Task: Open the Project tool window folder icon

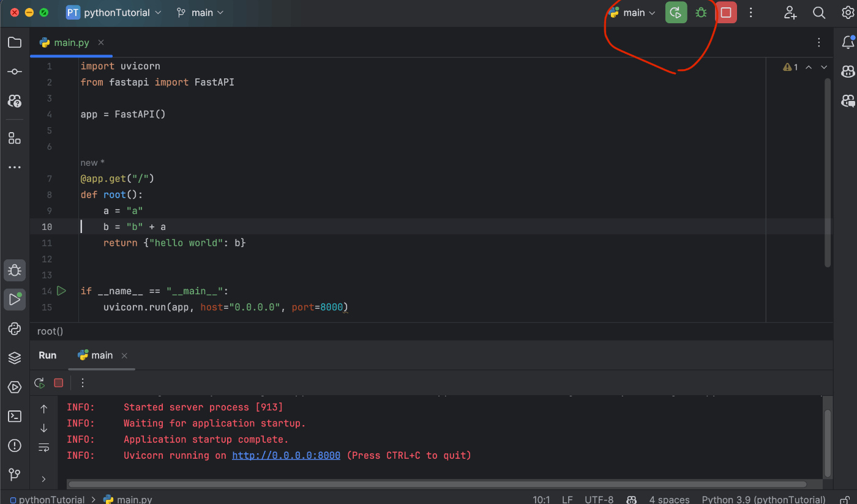Action: tap(15, 42)
